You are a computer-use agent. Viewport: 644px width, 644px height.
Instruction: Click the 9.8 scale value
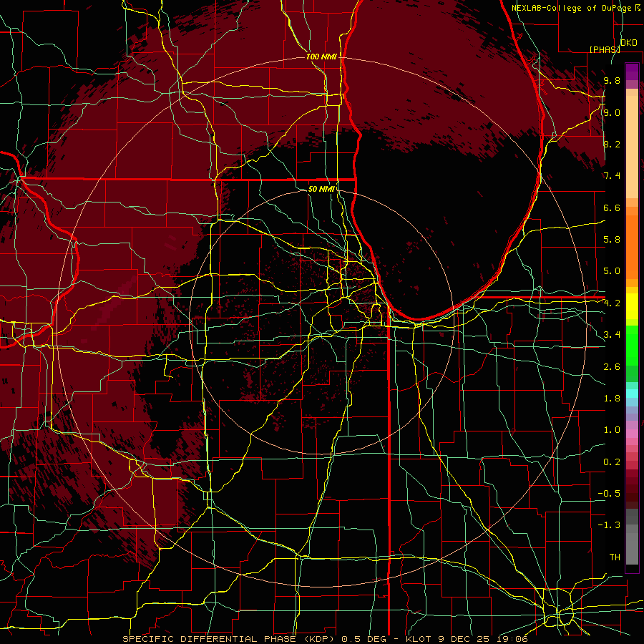click(x=612, y=81)
